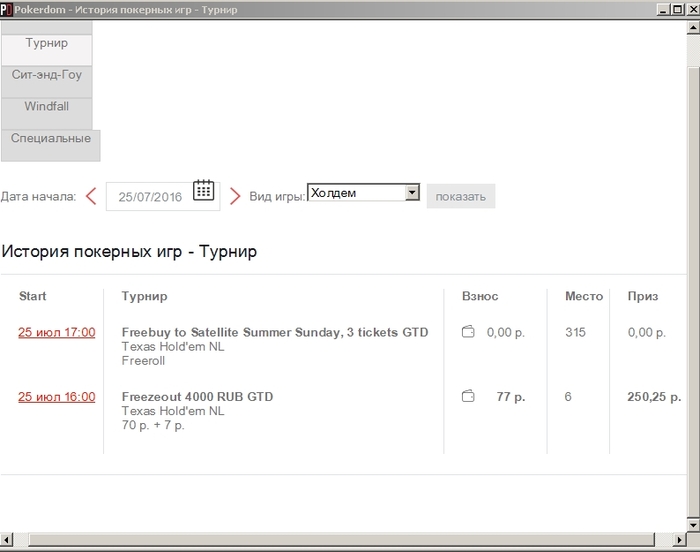Viewport: 700px width, 552px height.
Task: Open the calendar date picker icon
Action: pos(204,190)
